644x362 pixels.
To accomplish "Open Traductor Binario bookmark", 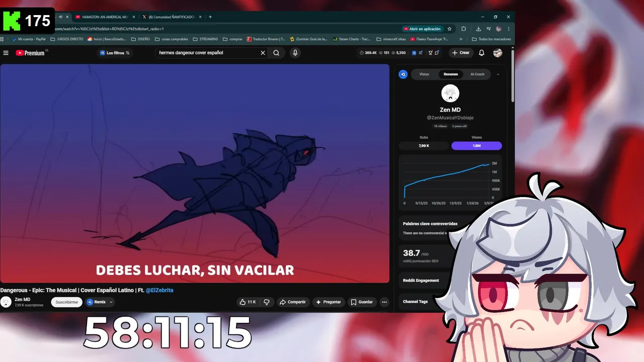I will click(x=266, y=39).
